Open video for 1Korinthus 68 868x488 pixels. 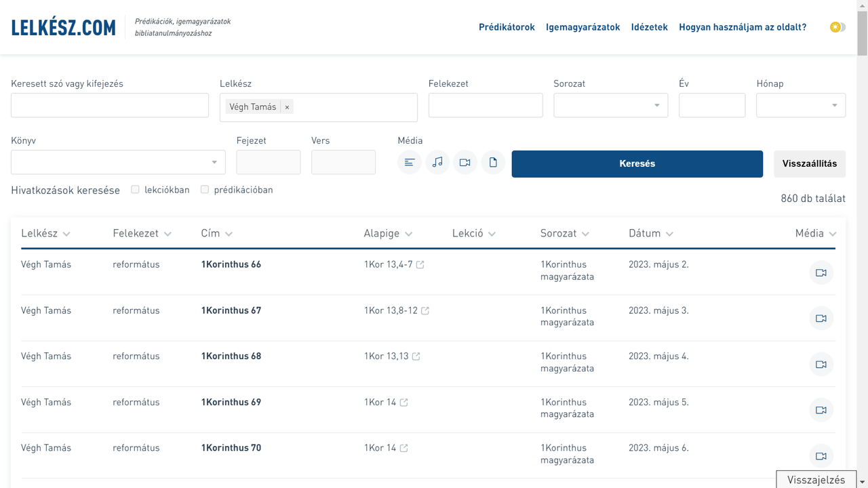point(821,364)
